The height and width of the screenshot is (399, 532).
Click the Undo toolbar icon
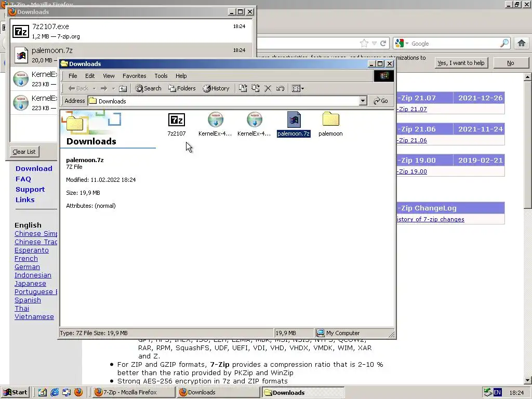(x=280, y=88)
